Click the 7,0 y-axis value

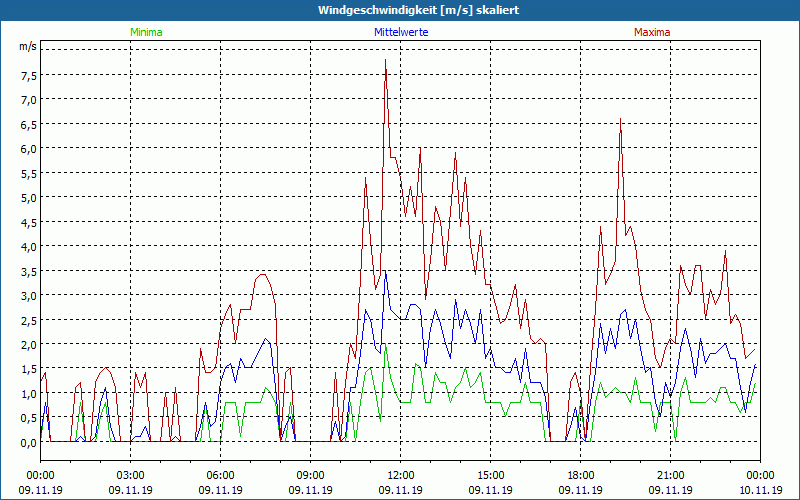pos(29,101)
